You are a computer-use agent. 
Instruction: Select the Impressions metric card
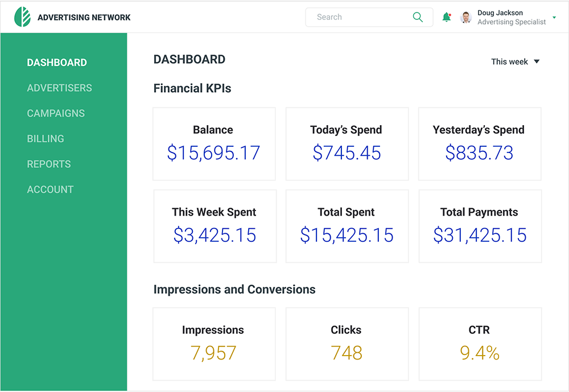(x=214, y=344)
